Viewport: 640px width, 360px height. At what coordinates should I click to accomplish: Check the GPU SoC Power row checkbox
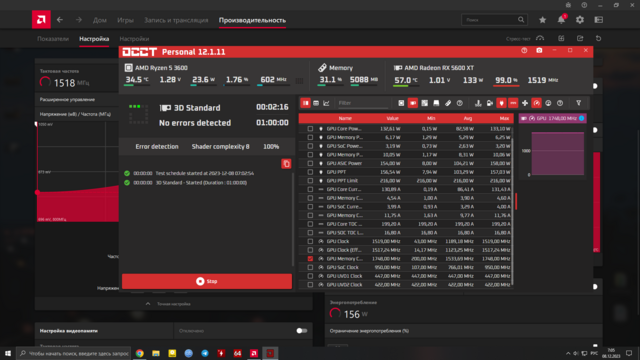pos(310,146)
